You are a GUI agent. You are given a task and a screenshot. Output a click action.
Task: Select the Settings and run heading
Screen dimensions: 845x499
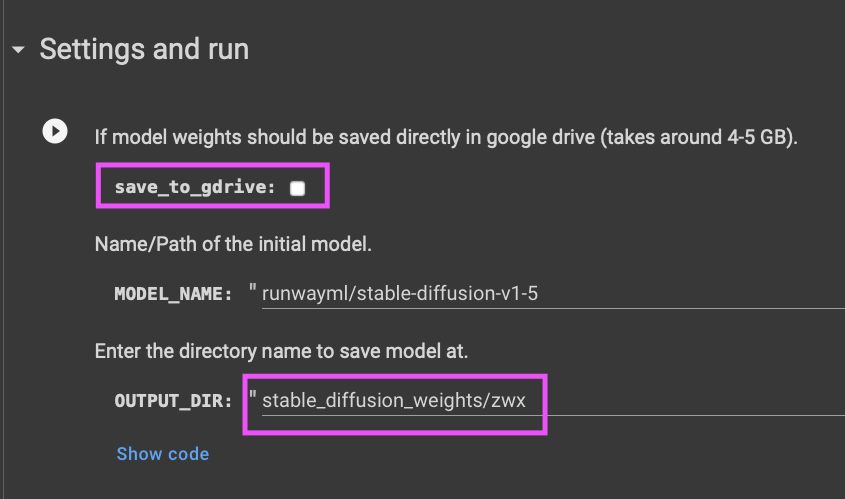point(144,49)
